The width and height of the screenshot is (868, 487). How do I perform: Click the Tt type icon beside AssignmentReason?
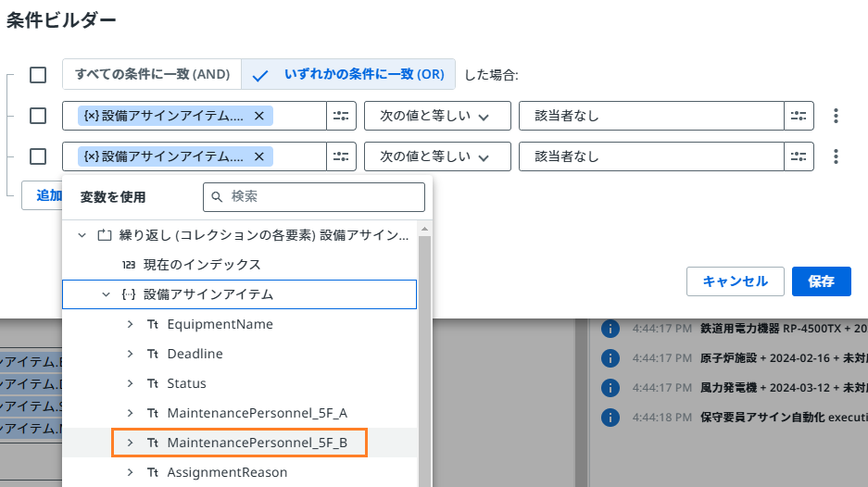tap(153, 472)
